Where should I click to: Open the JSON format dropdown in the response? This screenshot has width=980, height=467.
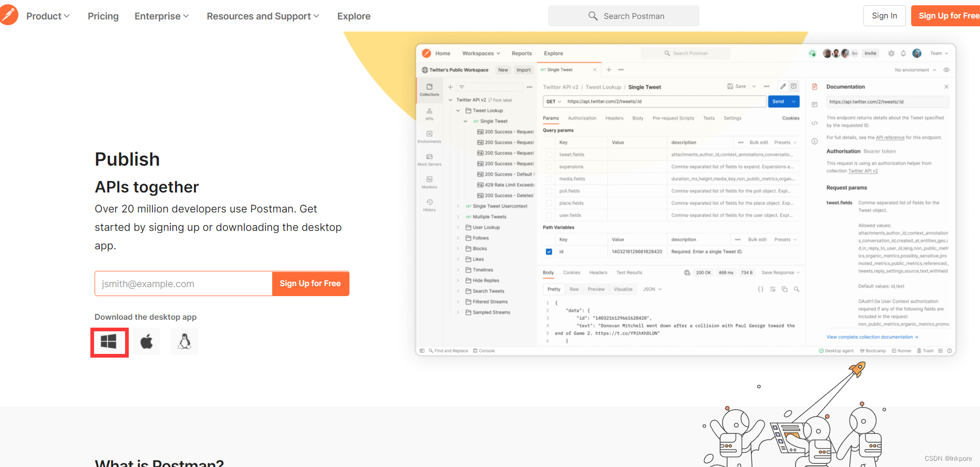(652, 289)
